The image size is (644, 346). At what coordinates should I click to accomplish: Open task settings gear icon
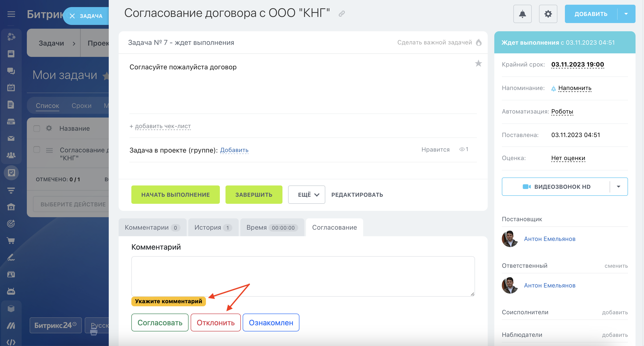coord(548,14)
